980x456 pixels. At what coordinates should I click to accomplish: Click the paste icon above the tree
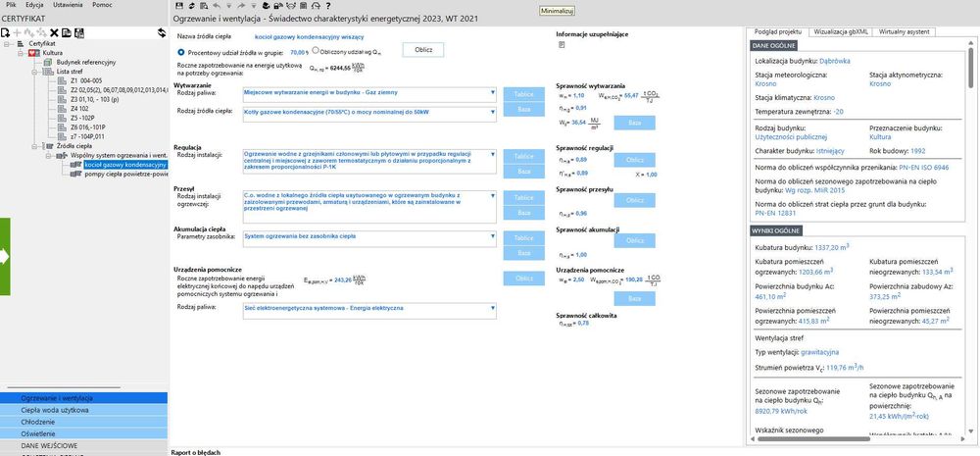tap(78, 32)
